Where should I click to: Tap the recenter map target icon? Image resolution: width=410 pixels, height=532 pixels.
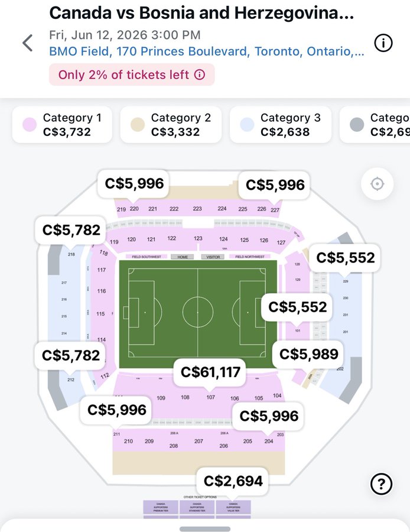(377, 184)
